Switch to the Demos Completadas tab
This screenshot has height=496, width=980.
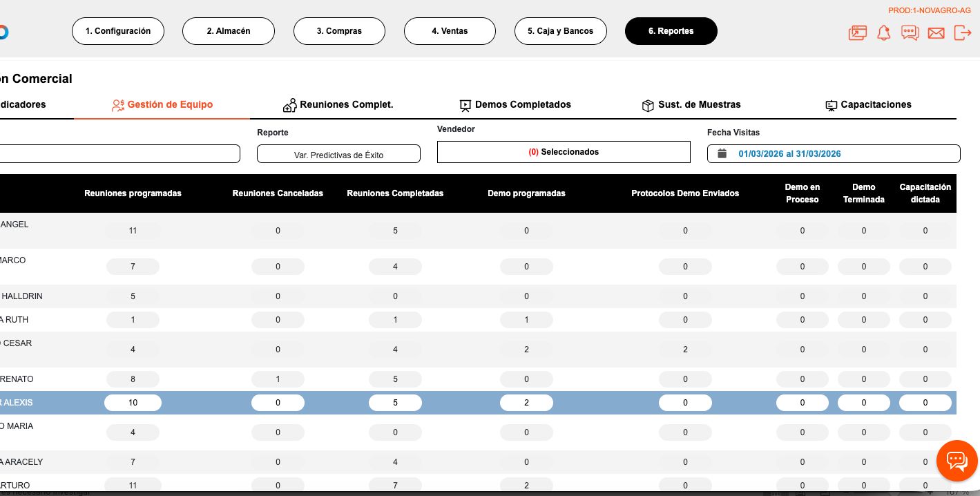pos(515,104)
